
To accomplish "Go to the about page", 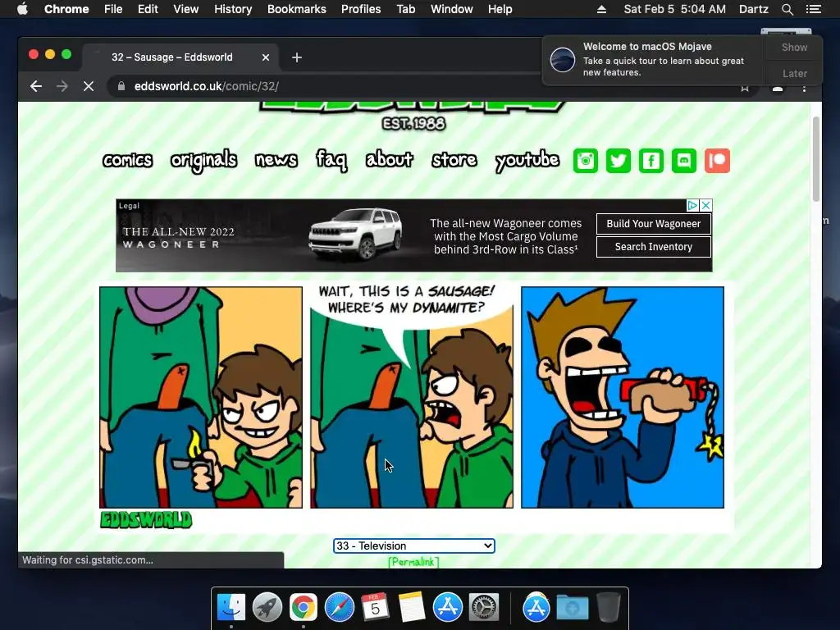I will coord(390,160).
